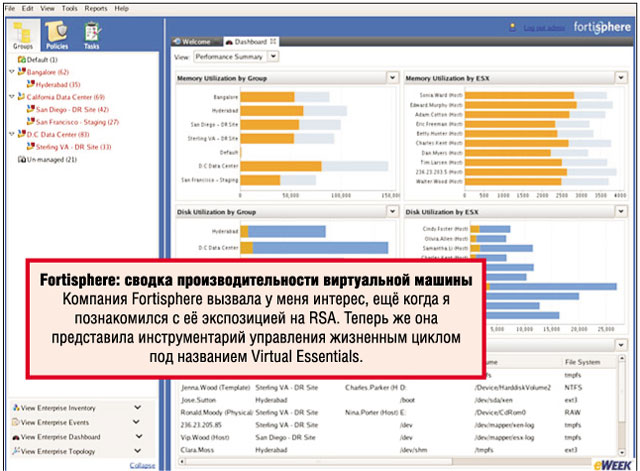Image resolution: width=640 pixels, height=471 pixels.
Task: Open Memory Utilization by ESX panel menu
Action: pyautogui.click(x=620, y=77)
